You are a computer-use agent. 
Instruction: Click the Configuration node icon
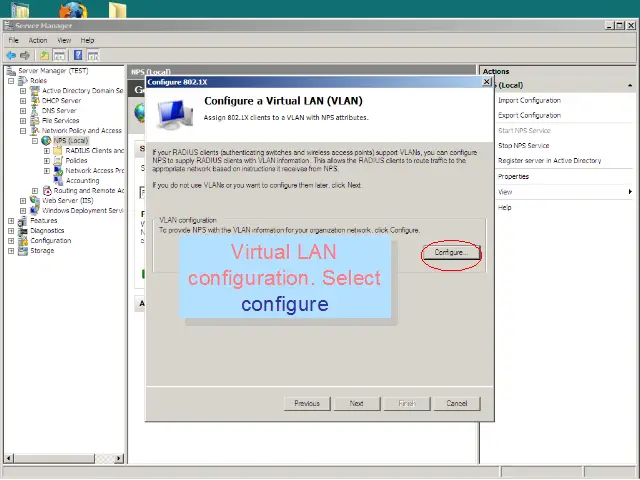(23, 240)
